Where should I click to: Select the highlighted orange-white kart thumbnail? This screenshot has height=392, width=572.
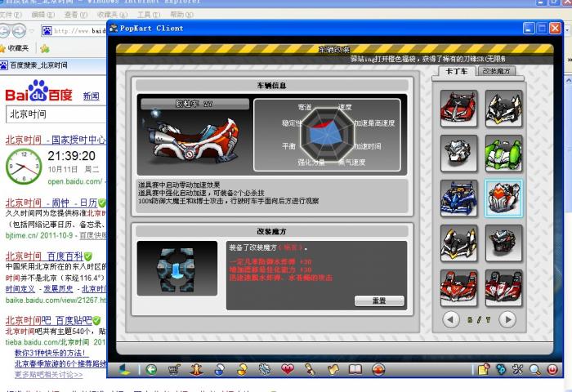(x=503, y=198)
